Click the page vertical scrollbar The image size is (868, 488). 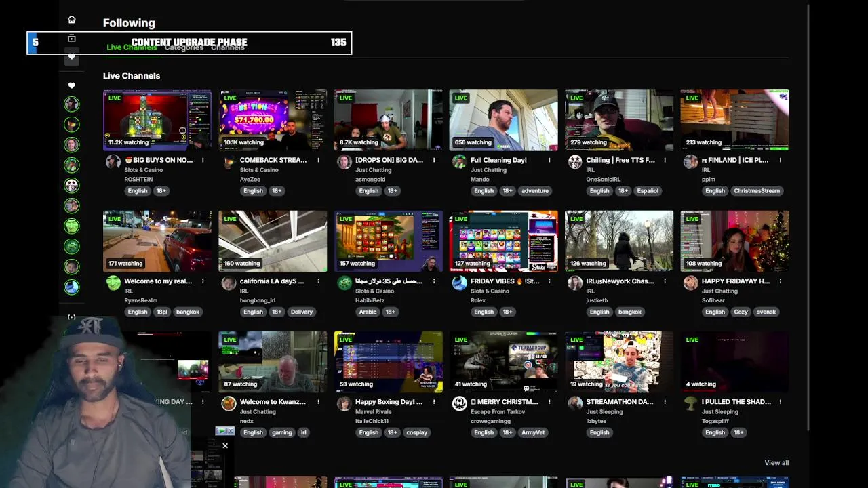[x=808, y=217]
